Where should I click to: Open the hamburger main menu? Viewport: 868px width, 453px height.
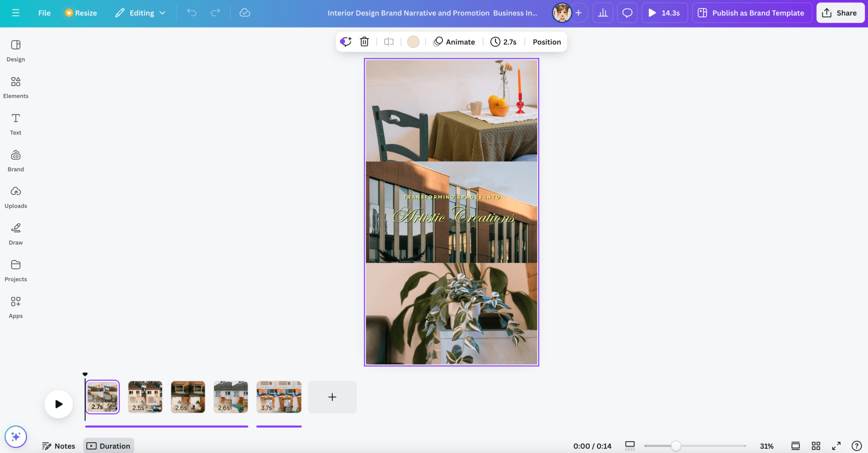pos(16,13)
